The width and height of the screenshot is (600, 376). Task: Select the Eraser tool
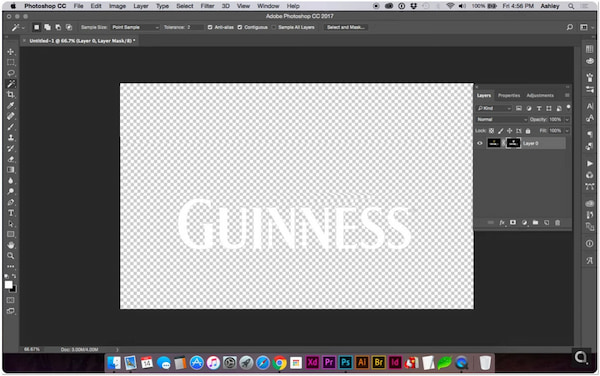pyautogui.click(x=11, y=159)
